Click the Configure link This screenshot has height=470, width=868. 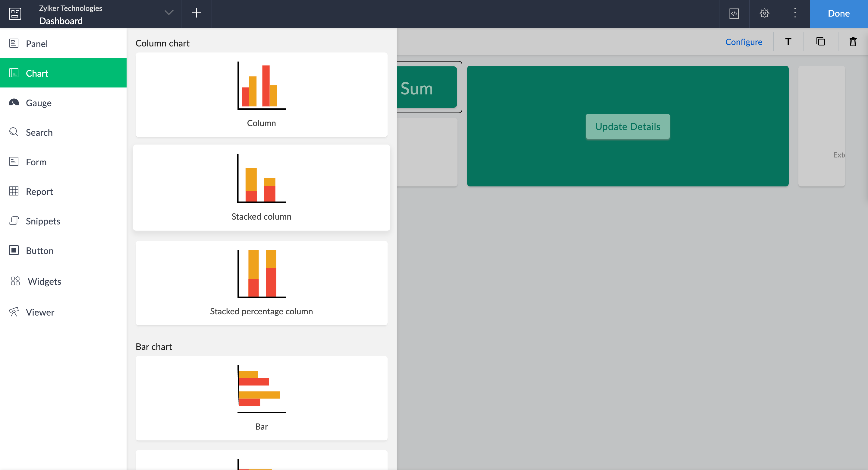pos(743,42)
